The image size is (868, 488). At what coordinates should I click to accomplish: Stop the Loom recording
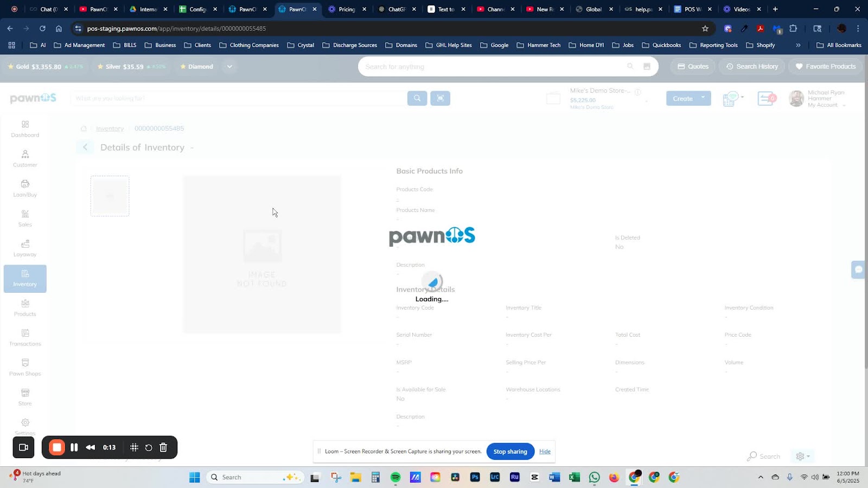[57, 447]
